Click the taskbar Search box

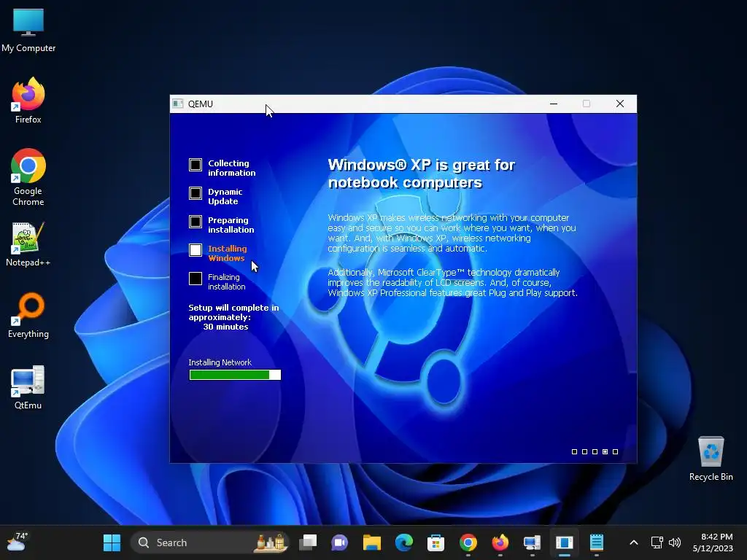209,542
